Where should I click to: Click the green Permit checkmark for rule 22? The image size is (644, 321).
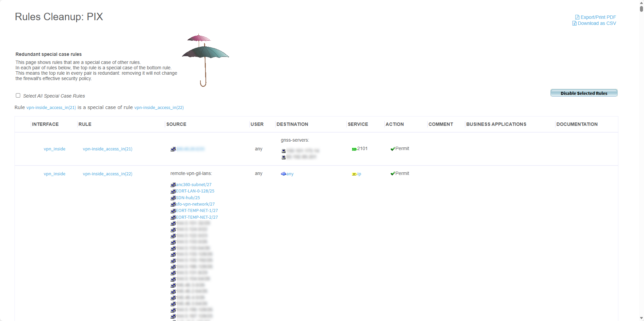pos(392,174)
